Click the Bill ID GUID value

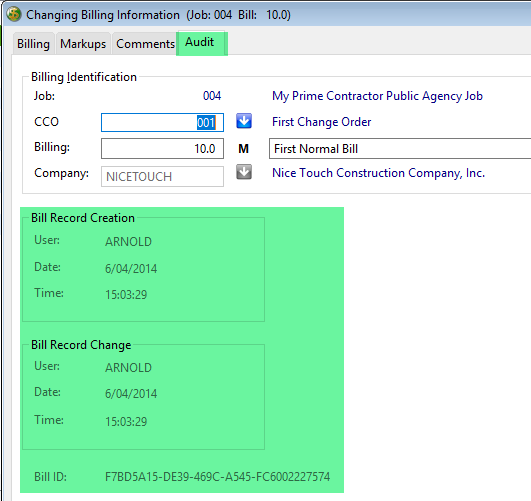217,477
